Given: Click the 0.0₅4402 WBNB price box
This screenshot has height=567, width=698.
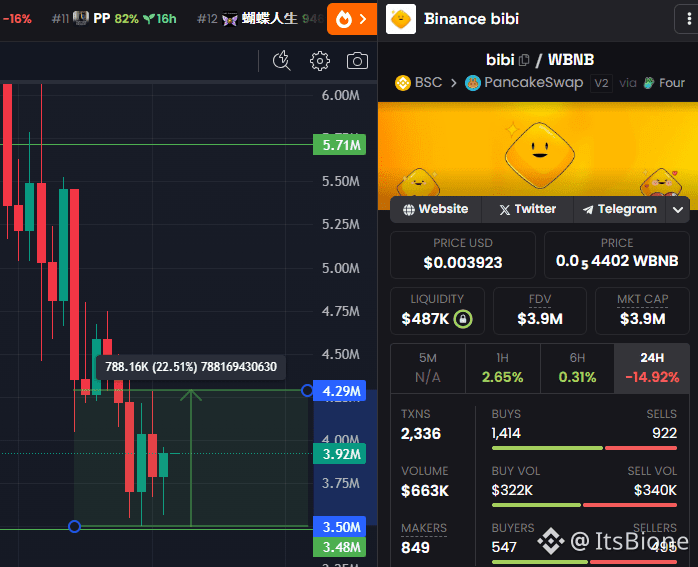Looking at the screenshot, I should coord(617,255).
